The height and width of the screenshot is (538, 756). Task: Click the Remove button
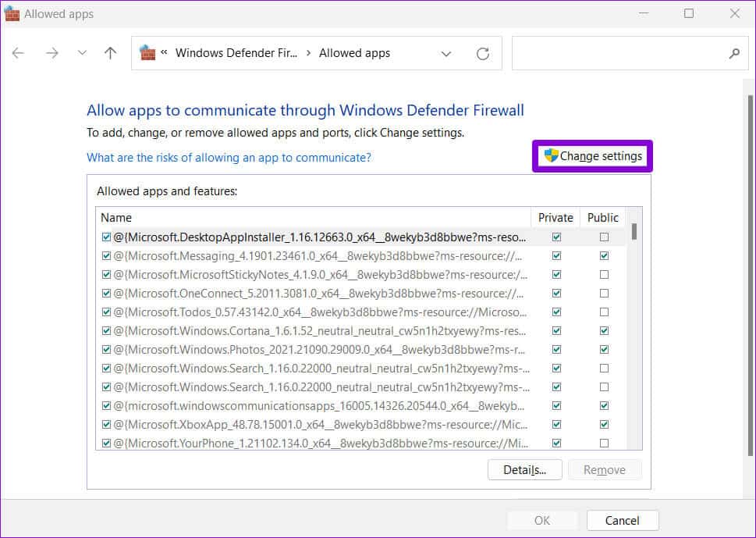tap(605, 470)
